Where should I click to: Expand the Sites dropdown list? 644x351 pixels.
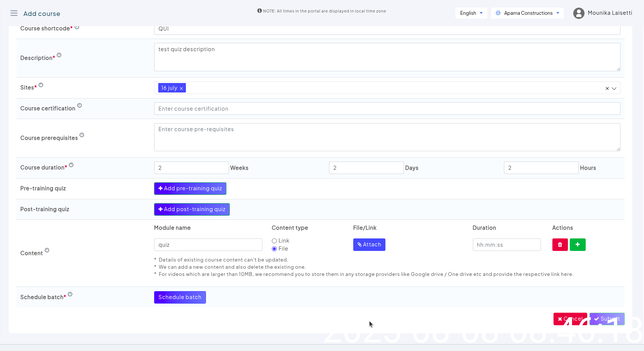click(614, 88)
